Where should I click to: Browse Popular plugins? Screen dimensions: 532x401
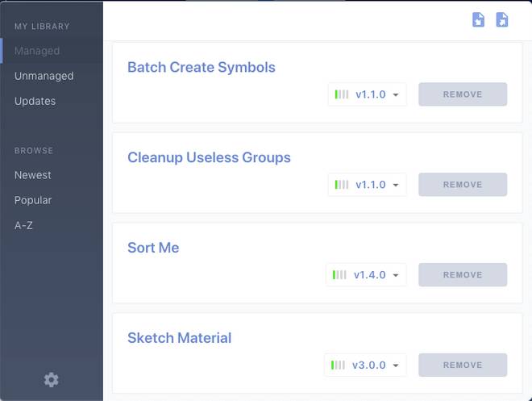[33, 200]
